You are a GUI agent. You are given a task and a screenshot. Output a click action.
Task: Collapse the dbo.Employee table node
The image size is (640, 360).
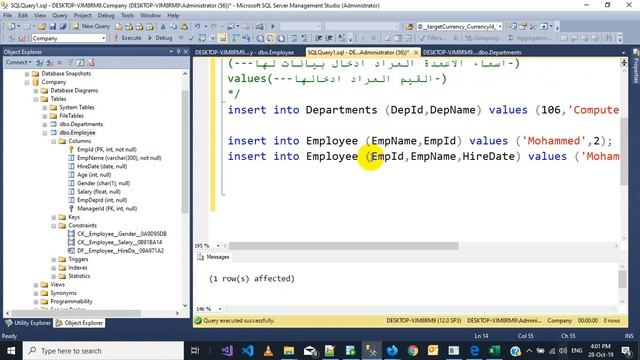point(45,133)
